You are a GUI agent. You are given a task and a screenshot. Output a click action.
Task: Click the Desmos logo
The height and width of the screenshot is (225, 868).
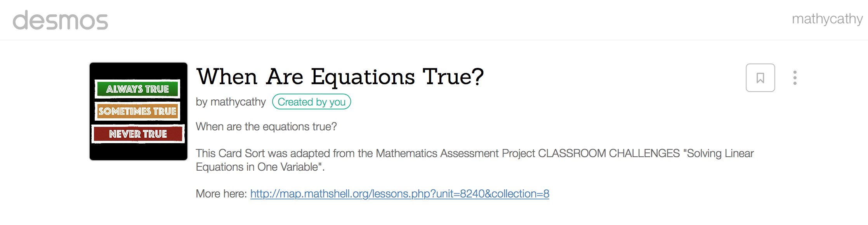(60, 21)
